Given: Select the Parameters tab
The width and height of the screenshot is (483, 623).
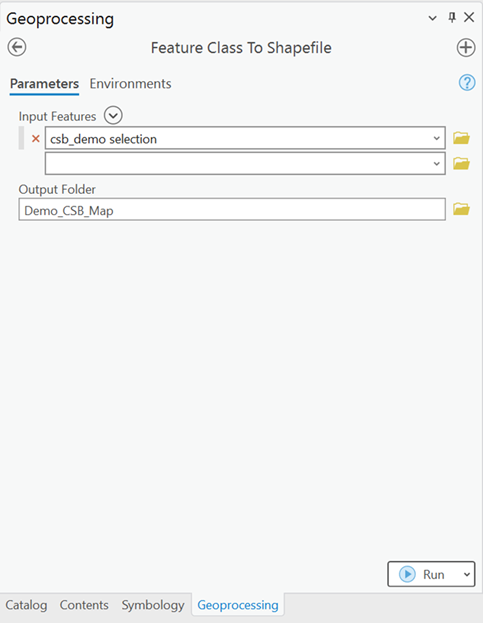Looking at the screenshot, I should [44, 84].
